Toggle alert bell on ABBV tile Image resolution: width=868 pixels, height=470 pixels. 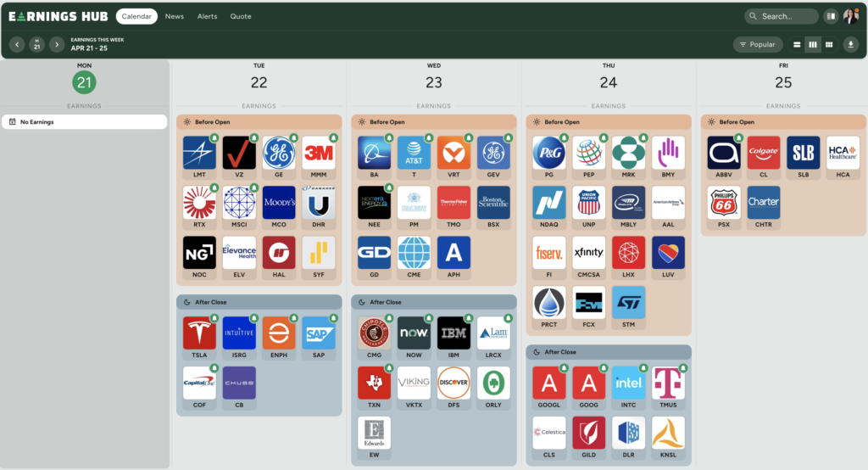tap(738, 137)
